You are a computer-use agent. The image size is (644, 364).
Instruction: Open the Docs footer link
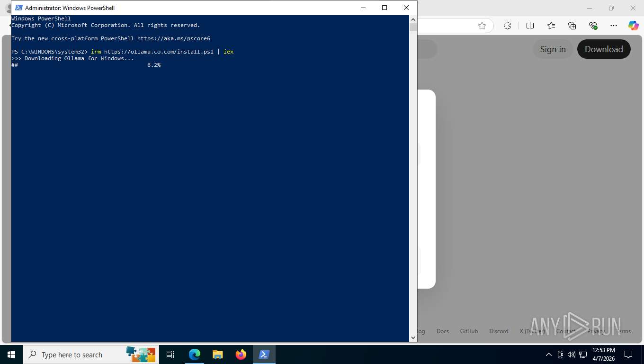tap(443, 331)
